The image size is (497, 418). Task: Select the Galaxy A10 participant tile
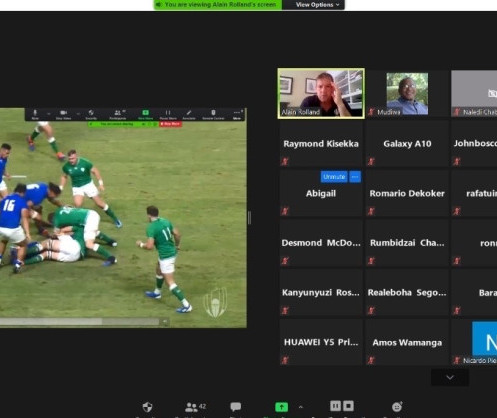(407, 143)
